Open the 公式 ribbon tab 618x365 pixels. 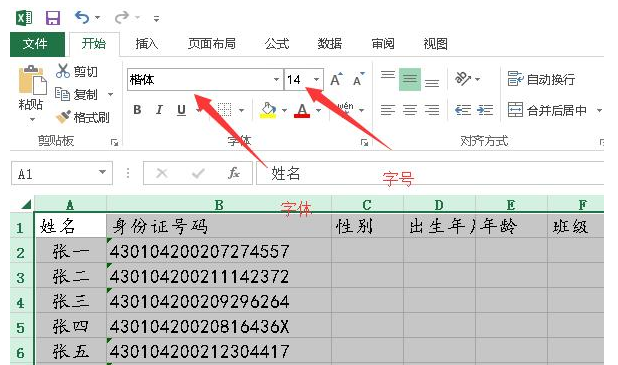277,43
